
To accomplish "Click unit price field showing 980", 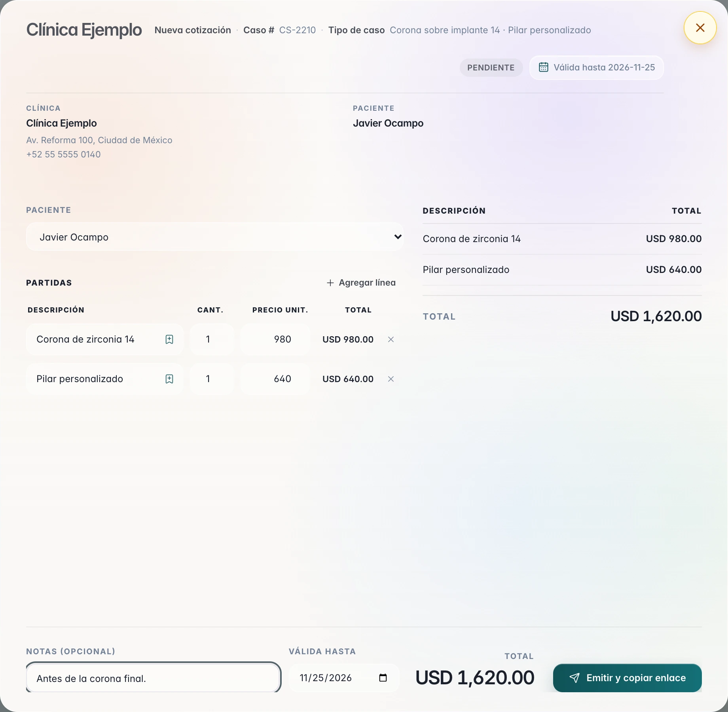I will (x=275, y=339).
